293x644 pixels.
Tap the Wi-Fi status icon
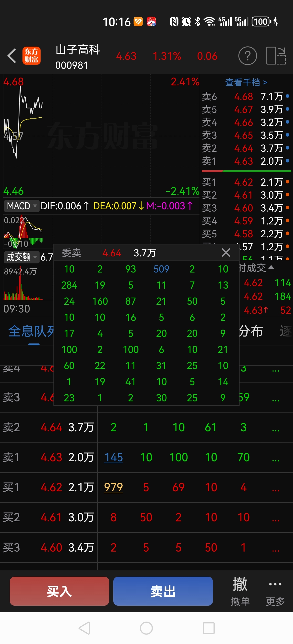click(209, 22)
